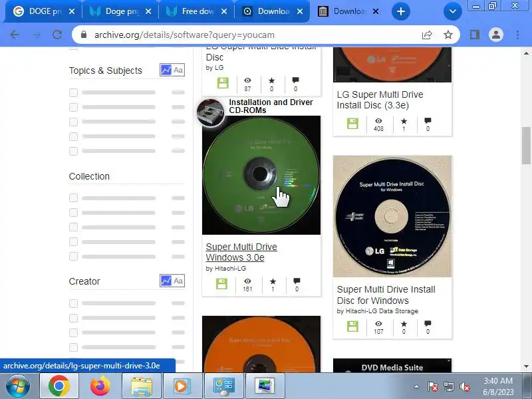Check the last Topics & Subjects checkbox

[x=73, y=151]
